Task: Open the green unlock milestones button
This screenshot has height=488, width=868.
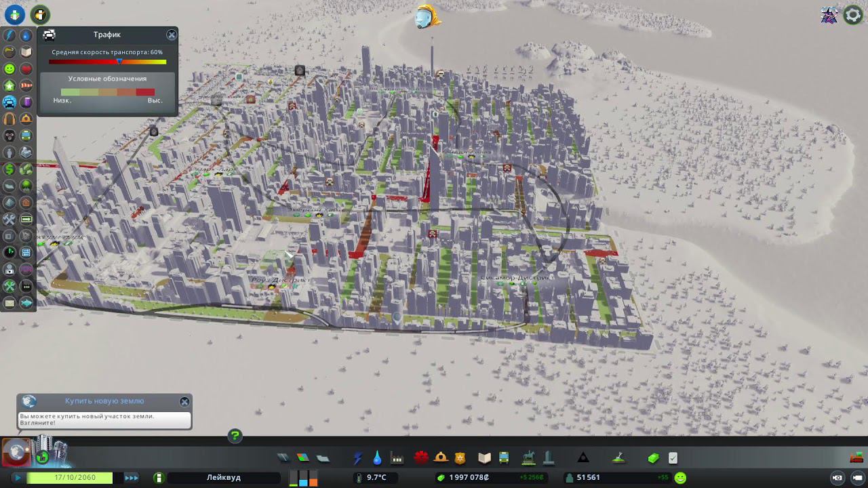Action: coord(42,457)
